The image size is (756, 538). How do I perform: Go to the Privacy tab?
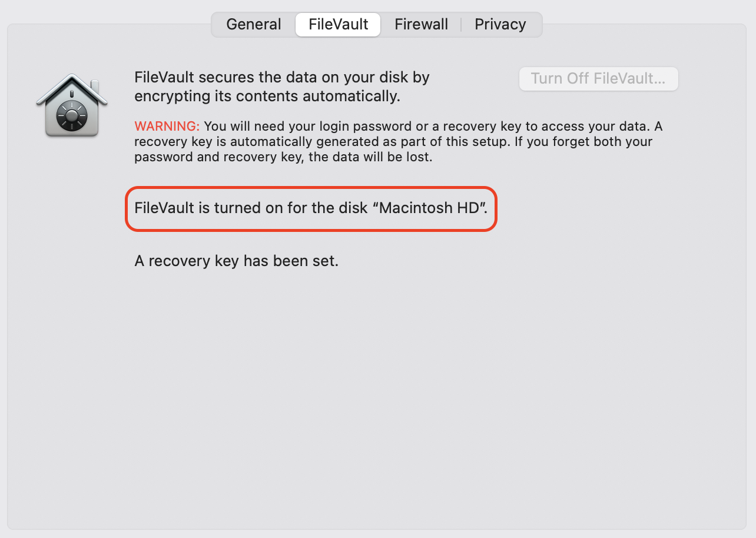500,24
